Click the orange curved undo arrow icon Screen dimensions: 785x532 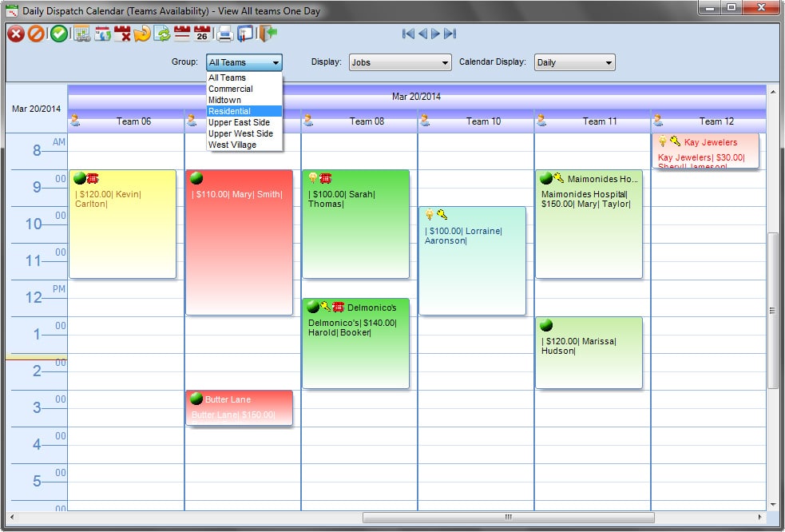click(x=142, y=34)
